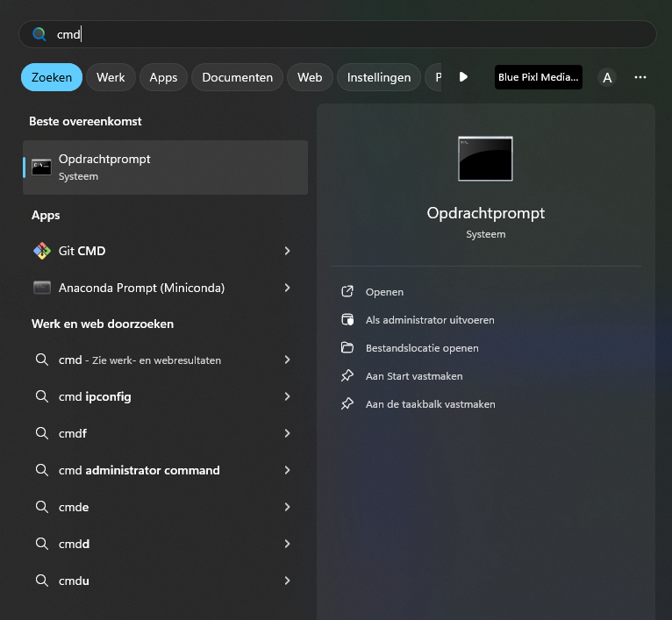The height and width of the screenshot is (620, 672).
Task: Open the Blue Pixl Media account button
Action: pos(539,77)
